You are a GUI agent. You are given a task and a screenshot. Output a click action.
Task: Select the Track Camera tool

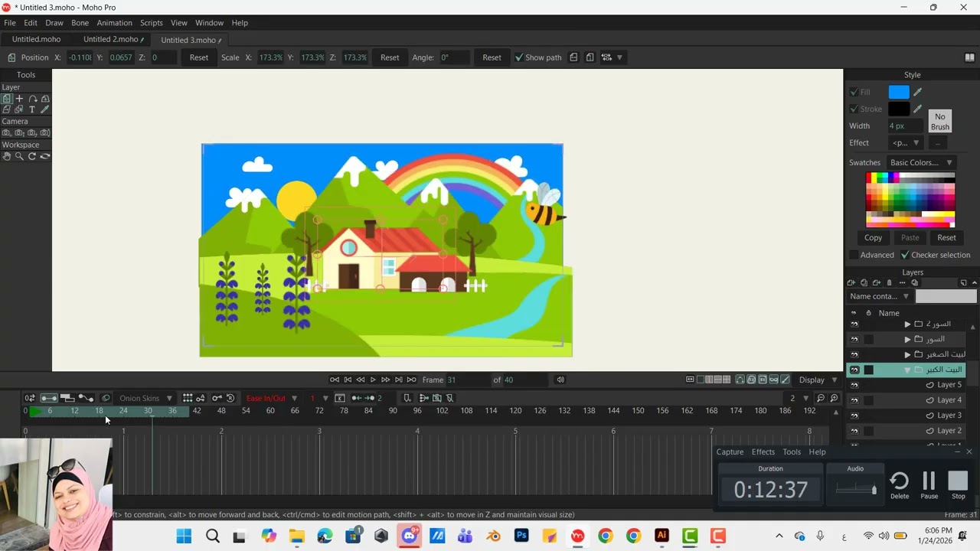pos(6,133)
